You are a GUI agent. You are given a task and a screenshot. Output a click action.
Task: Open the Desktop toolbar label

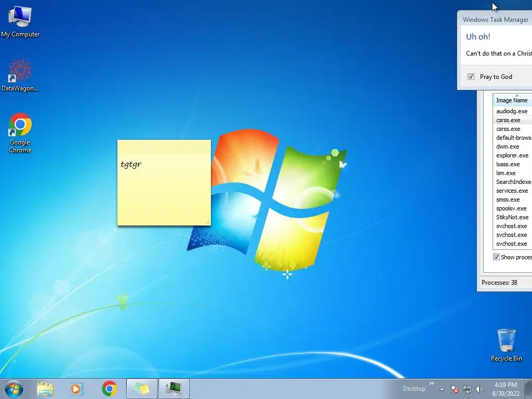(x=414, y=389)
